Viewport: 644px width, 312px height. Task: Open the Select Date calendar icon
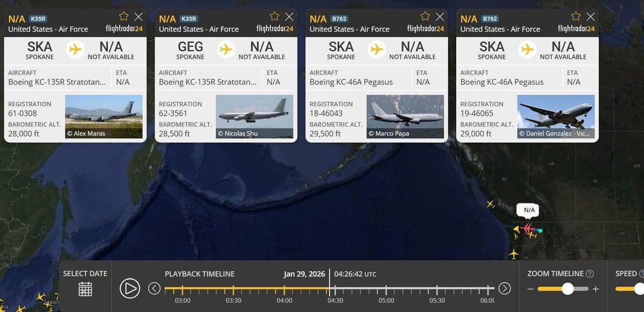tap(85, 289)
